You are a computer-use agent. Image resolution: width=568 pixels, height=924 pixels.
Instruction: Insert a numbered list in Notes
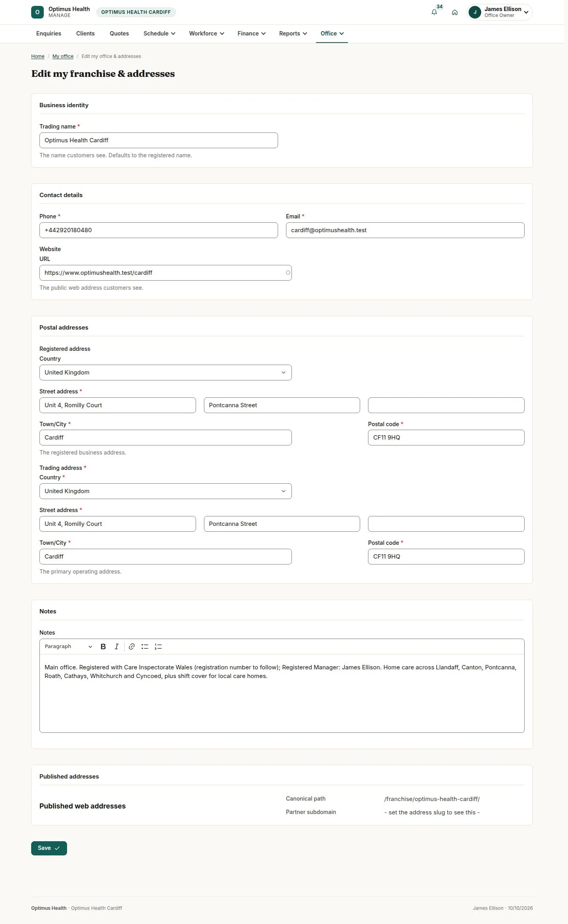(x=158, y=646)
